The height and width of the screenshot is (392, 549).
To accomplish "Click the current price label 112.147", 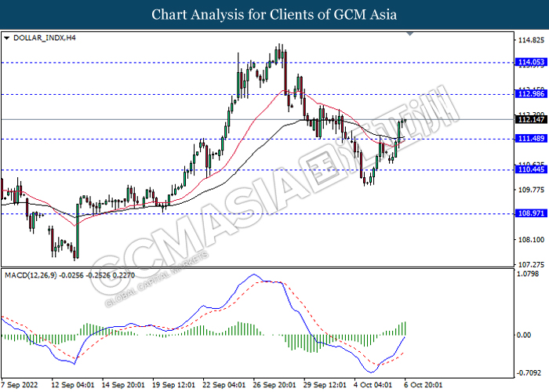I will pyautogui.click(x=531, y=120).
